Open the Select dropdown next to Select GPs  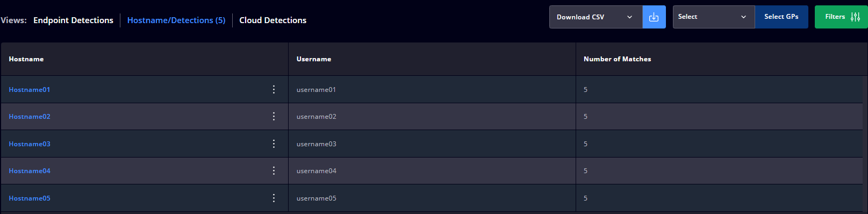click(714, 17)
